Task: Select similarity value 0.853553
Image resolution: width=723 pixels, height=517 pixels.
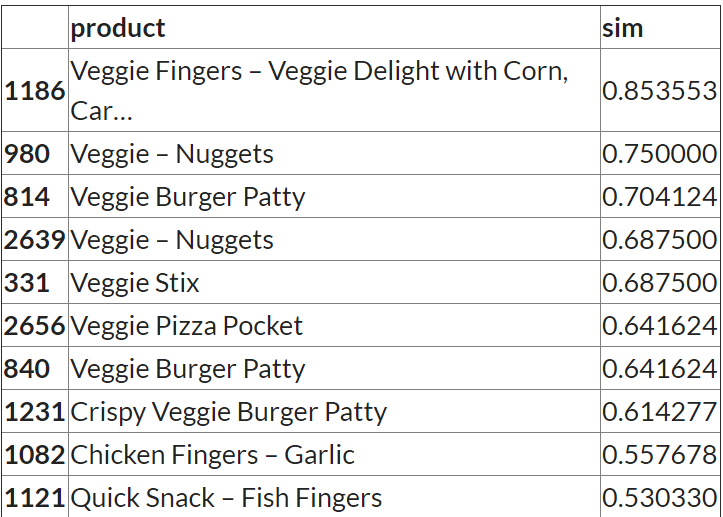Action: point(659,91)
